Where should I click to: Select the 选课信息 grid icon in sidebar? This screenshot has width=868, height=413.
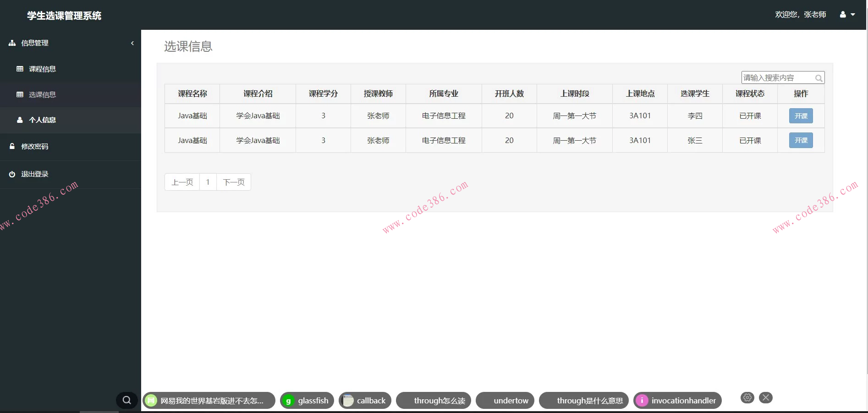(x=20, y=94)
